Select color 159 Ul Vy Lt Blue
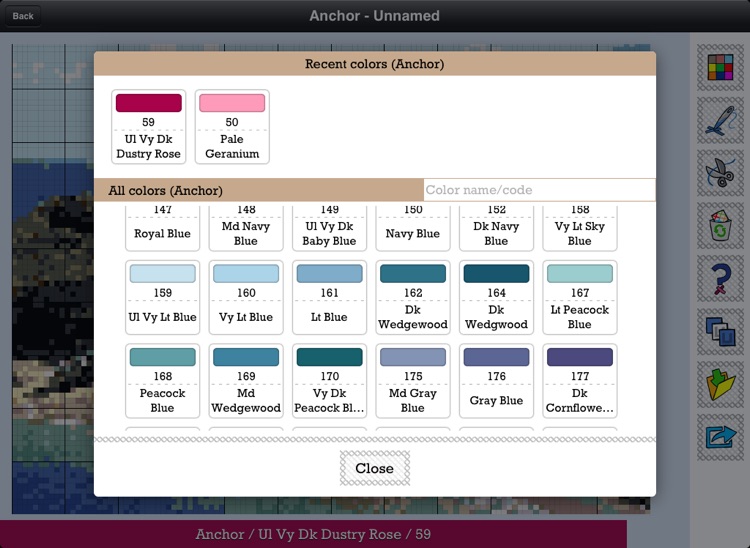The image size is (750, 548). pos(162,297)
